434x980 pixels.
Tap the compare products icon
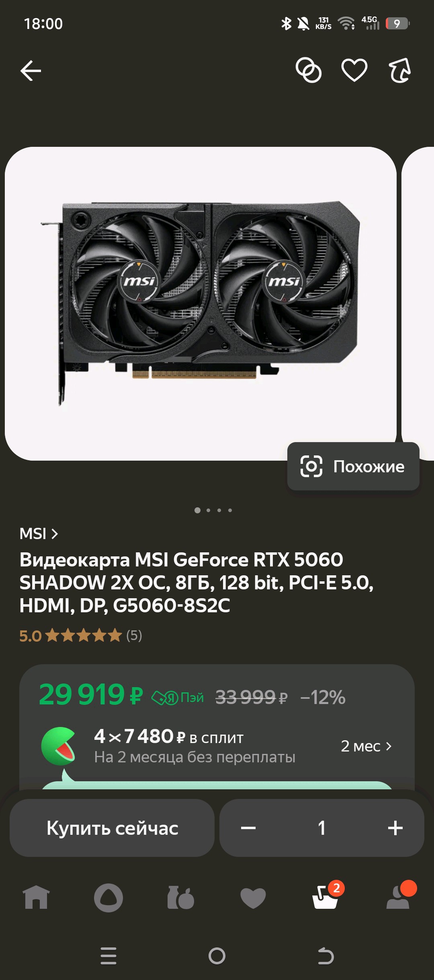(x=309, y=70)
